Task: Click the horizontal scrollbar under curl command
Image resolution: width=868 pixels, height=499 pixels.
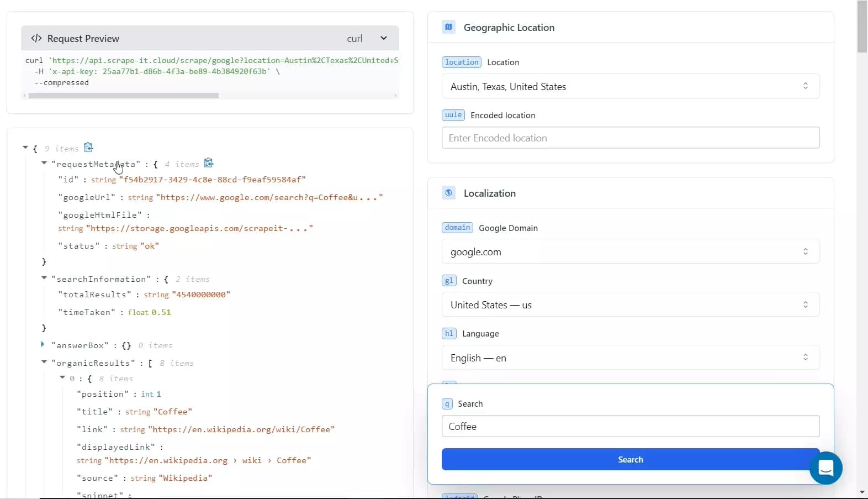Action: coord(124,96)
